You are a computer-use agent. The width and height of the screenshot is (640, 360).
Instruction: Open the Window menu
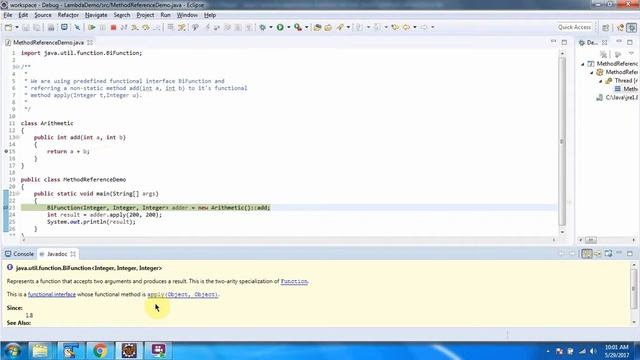pos(187,15)
